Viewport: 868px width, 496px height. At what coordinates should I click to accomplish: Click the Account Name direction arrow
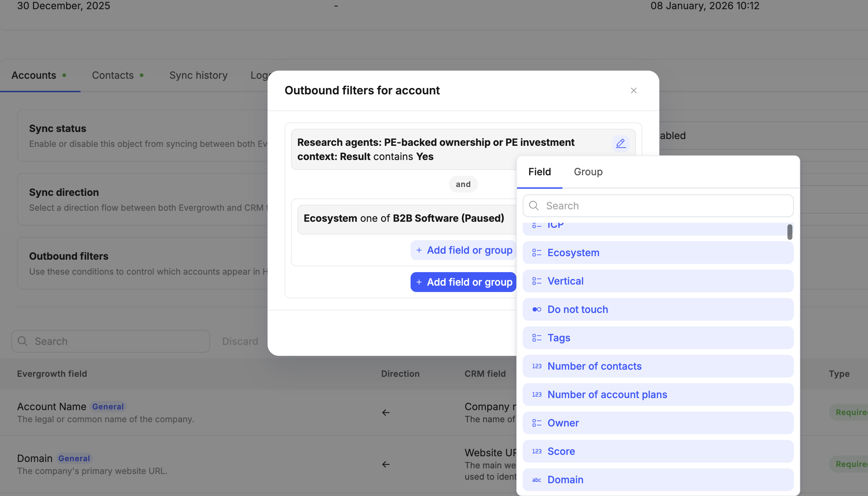pyautogui.click(x=386, y=412)
